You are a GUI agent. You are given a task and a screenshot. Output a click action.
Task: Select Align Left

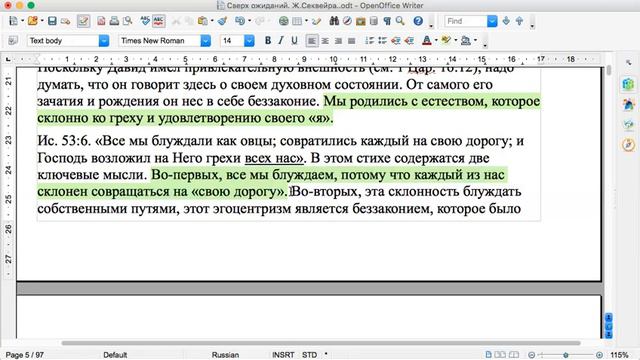[312, 40]
